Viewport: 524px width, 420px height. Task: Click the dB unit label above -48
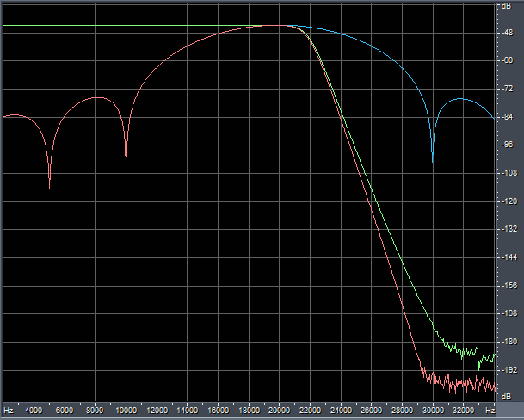pos(507,6)
